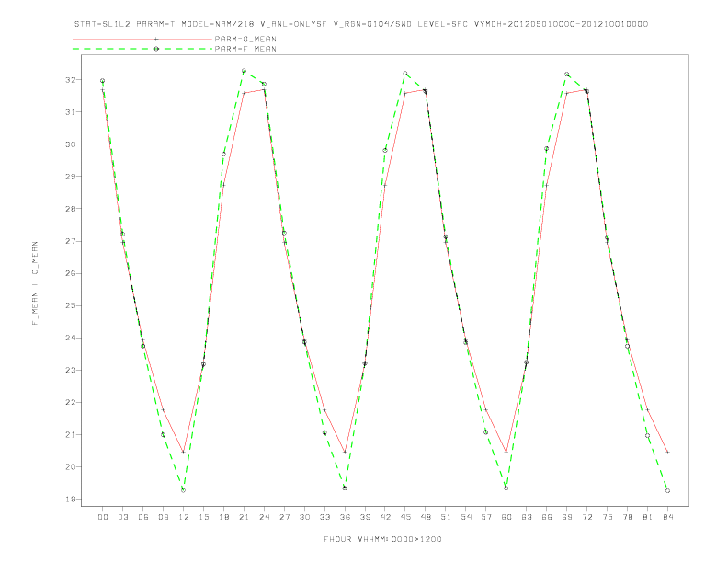This screenshot has height=563, width=728.
Task: Click x-axis forecast hour label 75
Action: click(x=608, y=517)
